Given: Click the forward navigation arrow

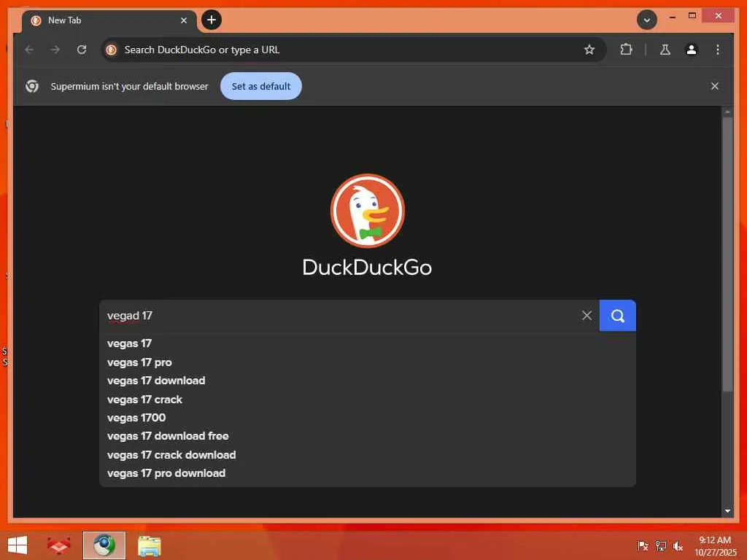Looking at the screenshot, I should click(x=55, y=50).
